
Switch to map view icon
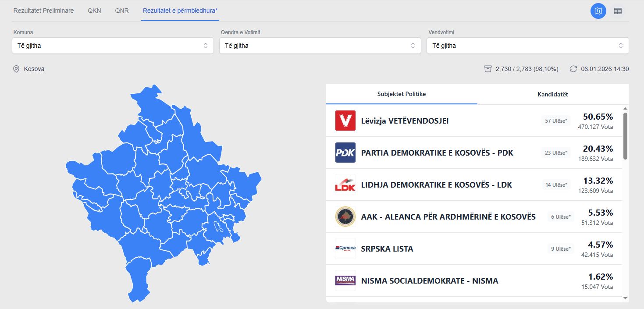[x=598, y=11]
